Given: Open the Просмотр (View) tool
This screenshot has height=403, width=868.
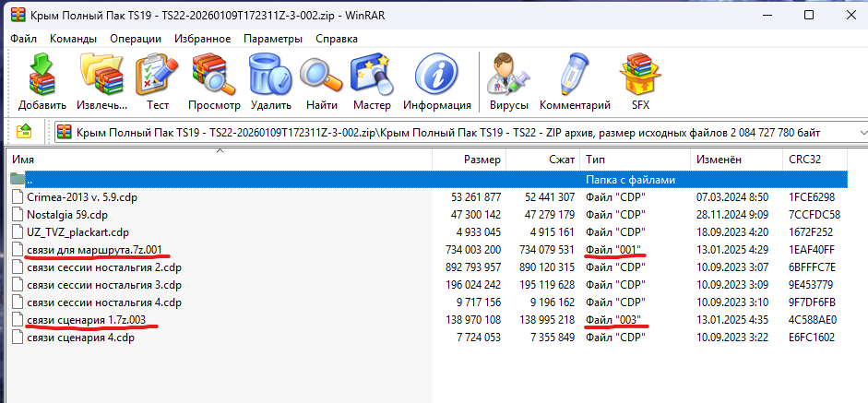Looking at the screenshot, I should pos(214,83).
